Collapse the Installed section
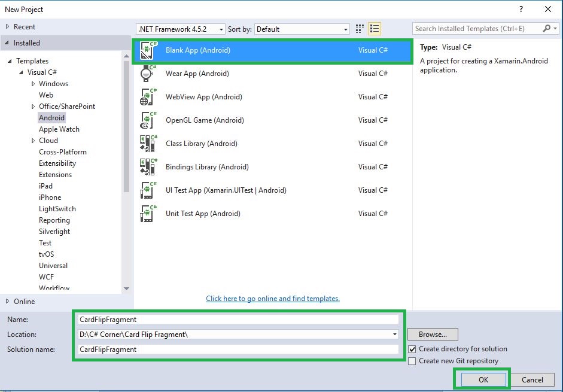 pos(7,43)
